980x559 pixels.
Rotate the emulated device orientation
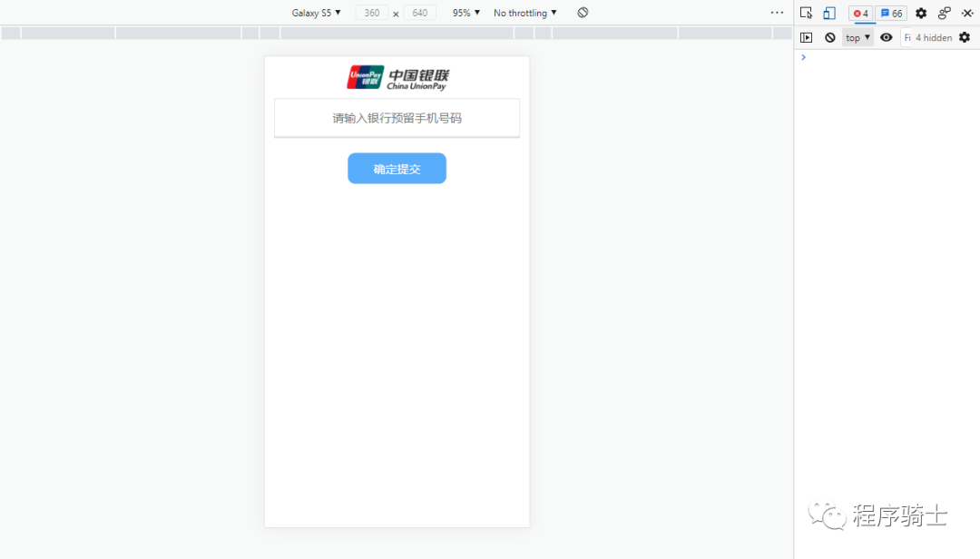click(582, 13)
